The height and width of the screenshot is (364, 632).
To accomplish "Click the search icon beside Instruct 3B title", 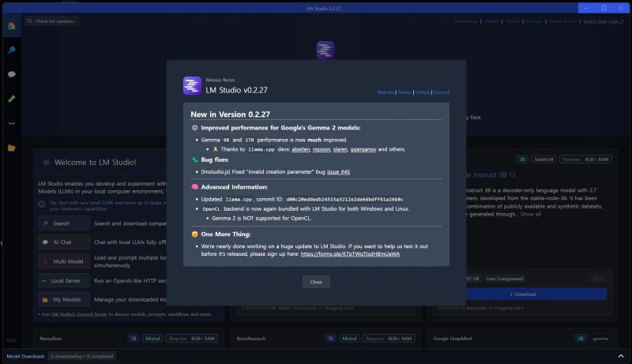I will 513,174.
